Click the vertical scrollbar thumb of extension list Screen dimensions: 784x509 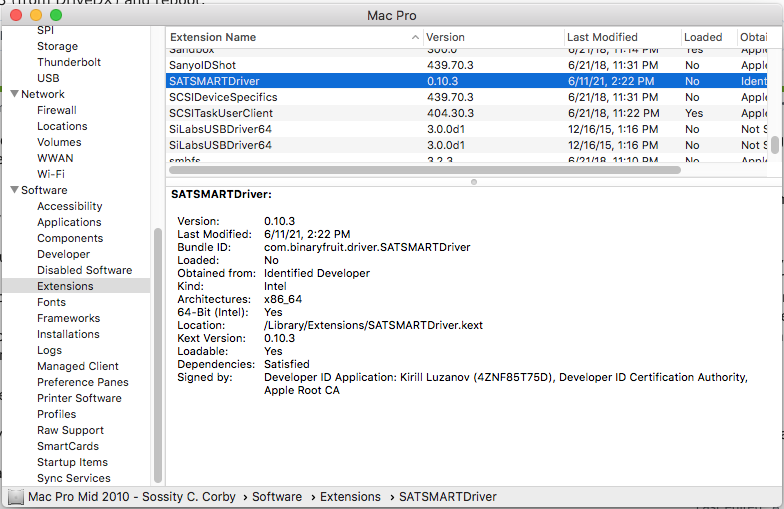point(774,145)
